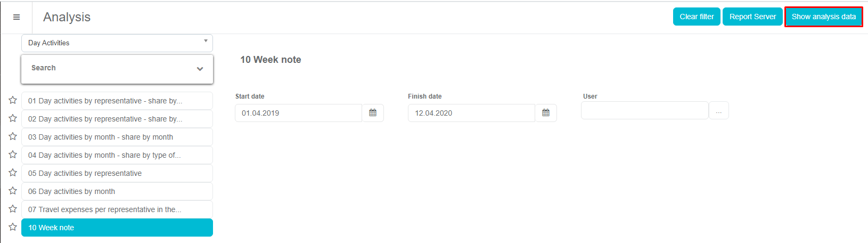The height and width of the screenshot is (243, 868).
Task: Toggle favorite star for 03 Day activities by month
Action: coord(13,136)
